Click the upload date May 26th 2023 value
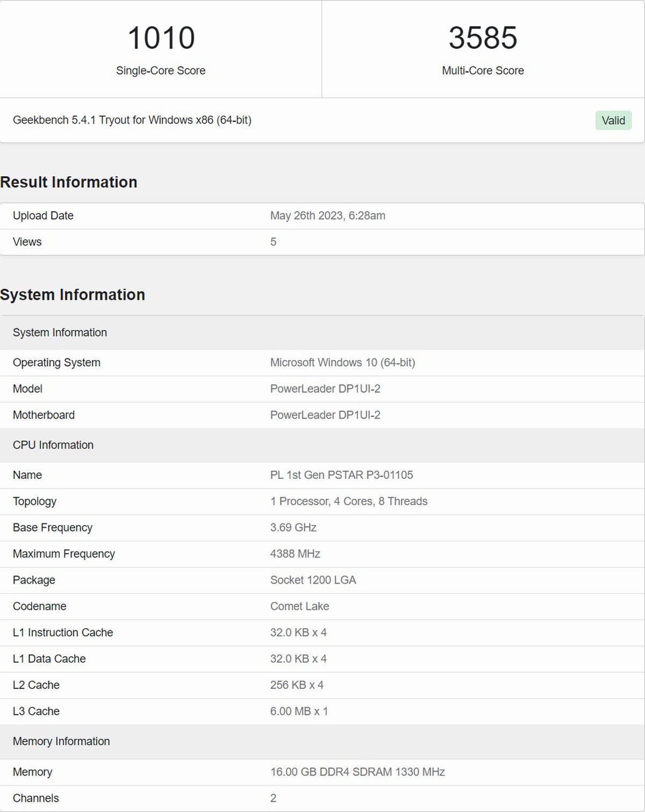The image size is (645, 812). [x=327, y=215]
